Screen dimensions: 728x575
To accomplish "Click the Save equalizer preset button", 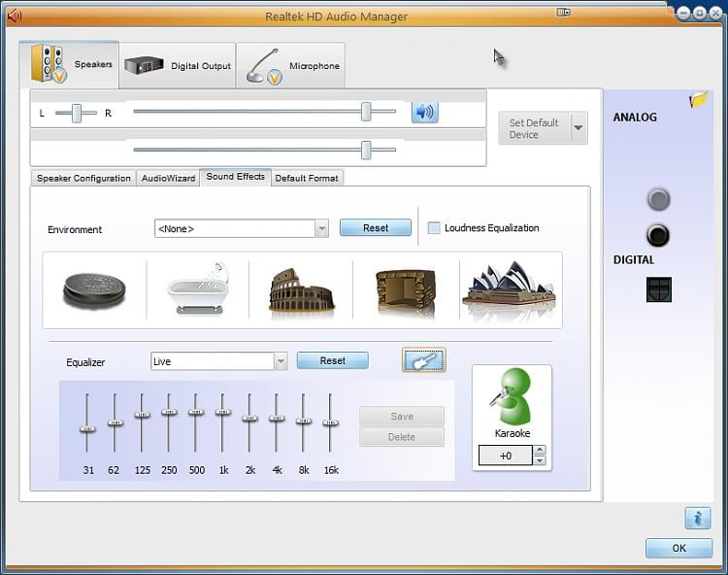I will point(402,416).
